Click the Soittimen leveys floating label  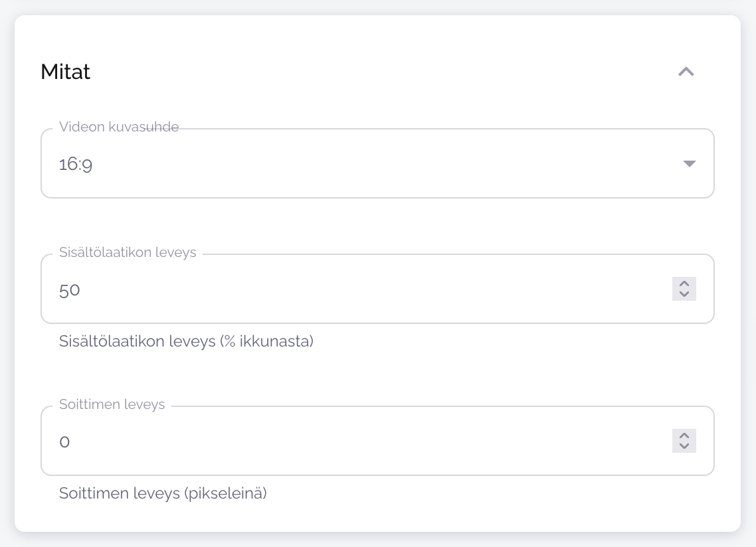pos(112,404)
